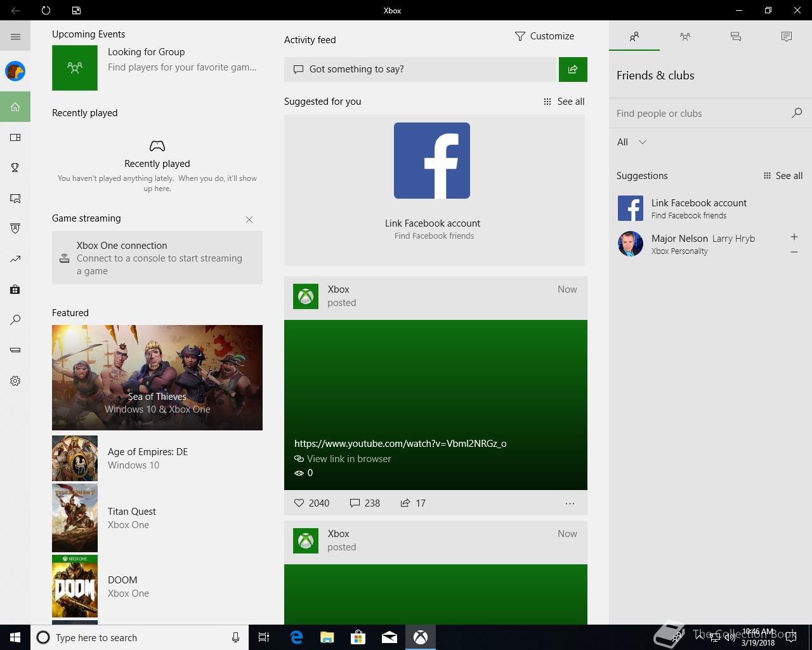Remove Major Nelson suggestion minus icon

point(794,252)
